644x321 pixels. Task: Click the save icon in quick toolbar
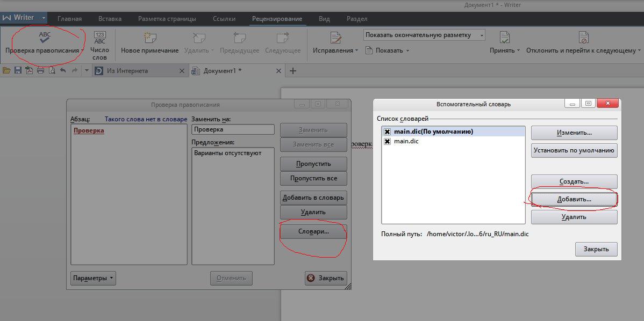pos(18,70)
